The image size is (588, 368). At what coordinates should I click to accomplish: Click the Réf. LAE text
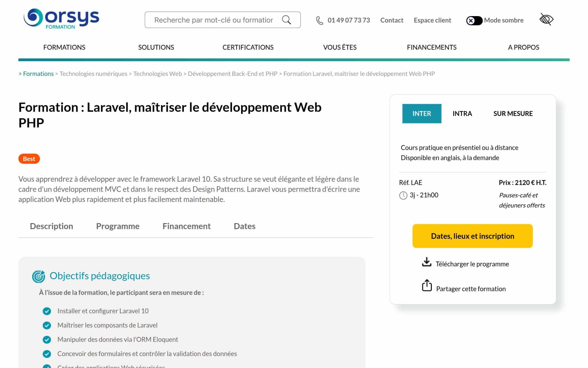coord(411,183)
